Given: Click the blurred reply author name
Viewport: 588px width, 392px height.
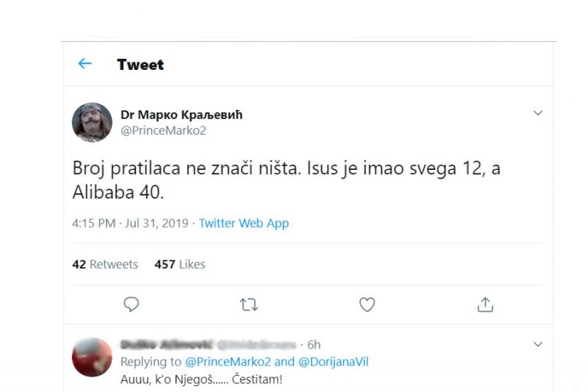Looking at the screenshot, I should 165,344.
